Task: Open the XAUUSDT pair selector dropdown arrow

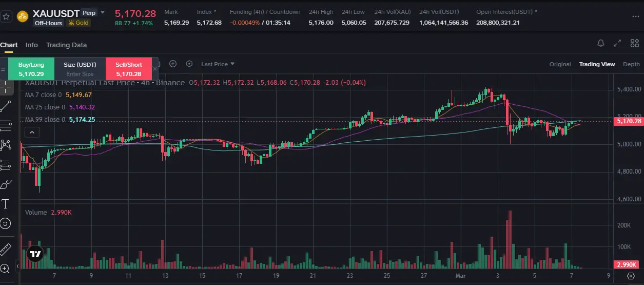Action: click(103, 12)
